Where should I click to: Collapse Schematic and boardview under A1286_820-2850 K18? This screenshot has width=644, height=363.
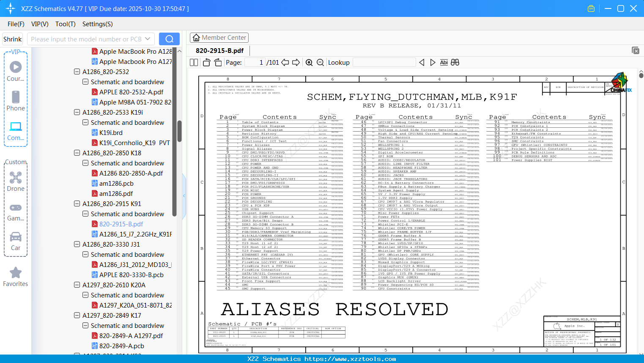[x=85, y=163]
